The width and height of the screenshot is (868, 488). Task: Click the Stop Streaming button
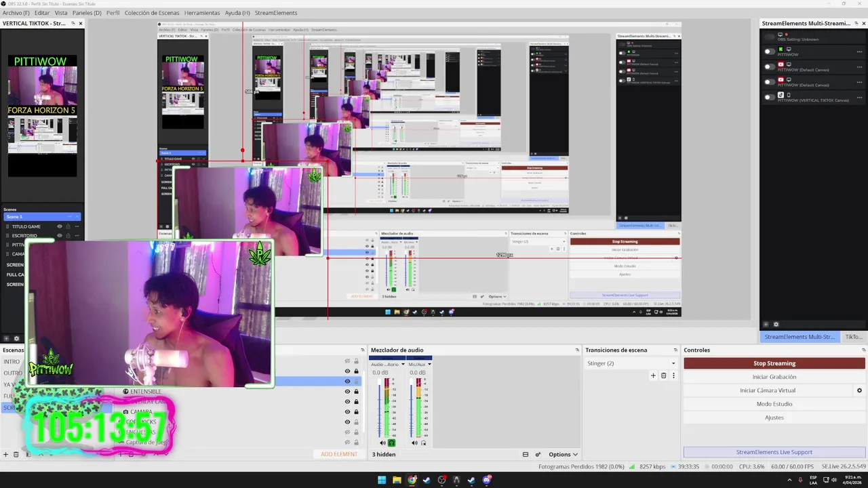(774, 363)
